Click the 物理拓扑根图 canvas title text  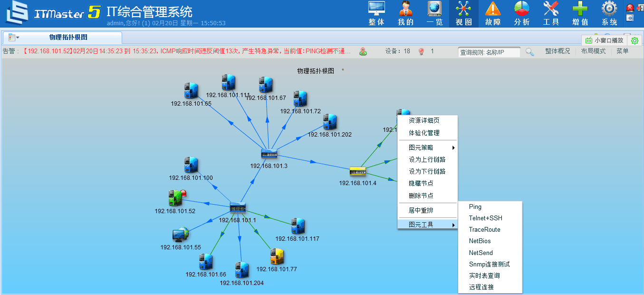coord(316,71)
